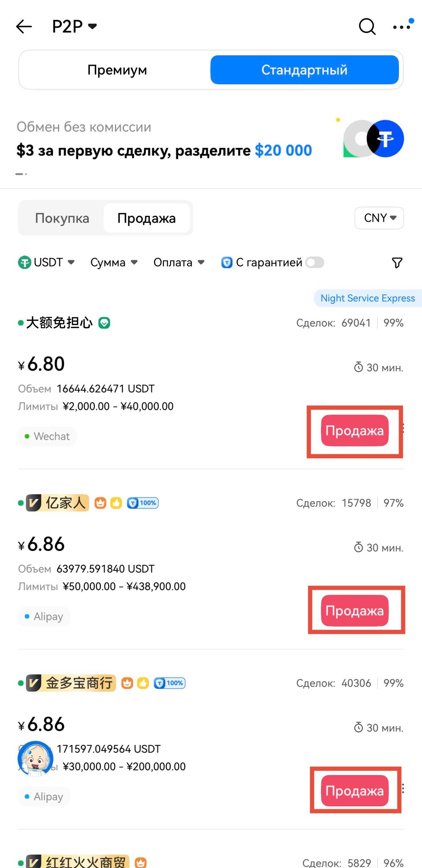Open the search magnifier icon
This screenshot has width=422, height=868.
[367, 26]
